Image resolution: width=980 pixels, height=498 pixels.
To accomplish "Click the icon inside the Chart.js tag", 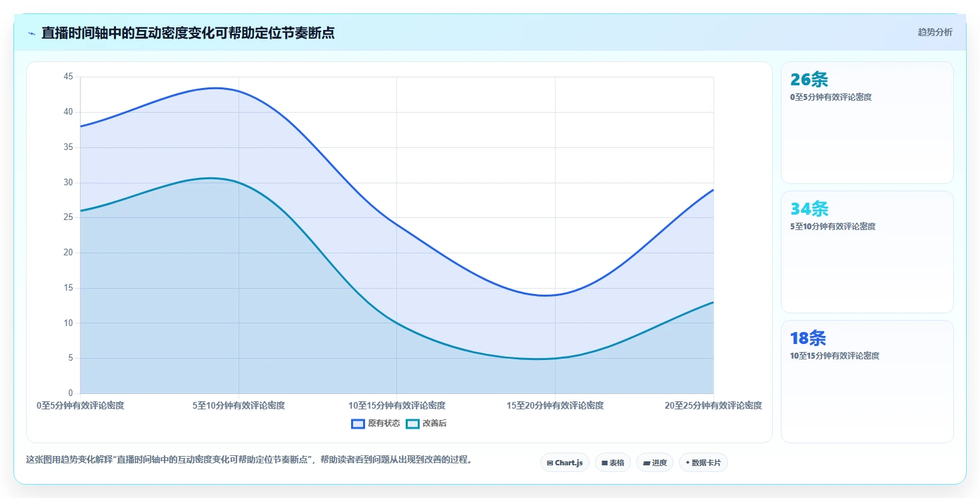I will click(550, 463).
